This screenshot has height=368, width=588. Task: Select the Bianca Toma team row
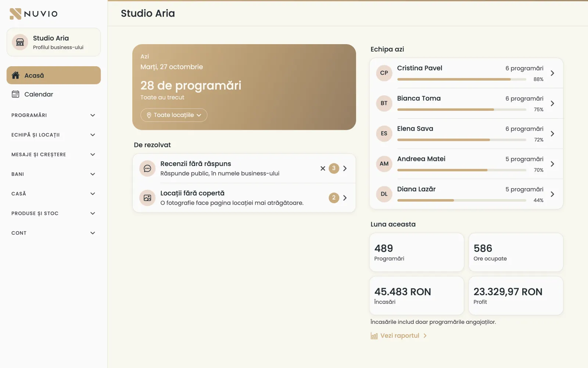point(466,103)
